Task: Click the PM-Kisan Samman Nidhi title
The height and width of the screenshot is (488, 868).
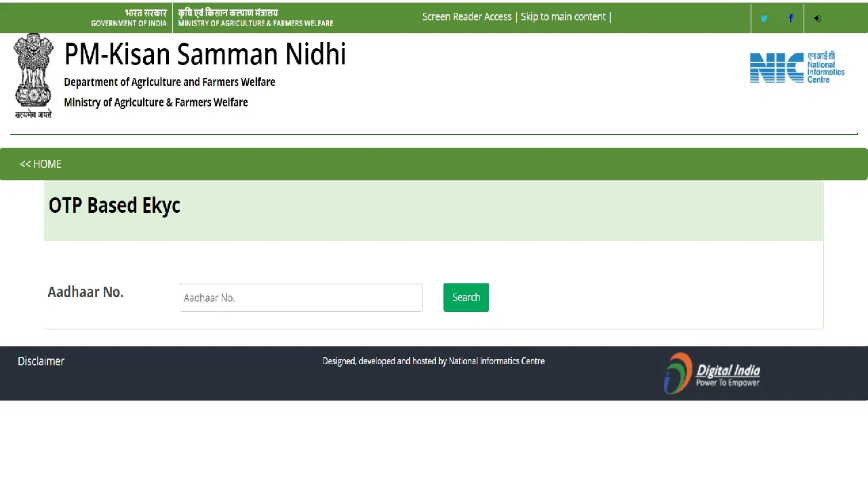Action: tap(205, 54)
